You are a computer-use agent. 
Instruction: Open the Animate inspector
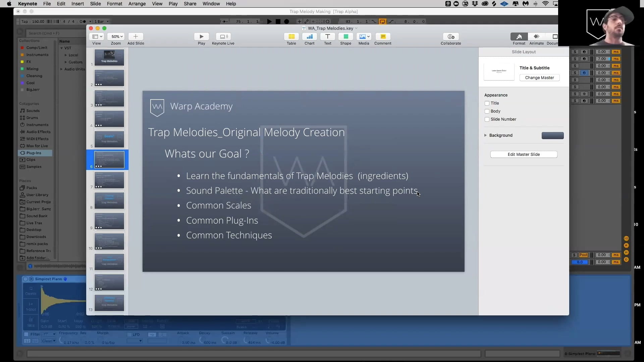pos(536,37)
